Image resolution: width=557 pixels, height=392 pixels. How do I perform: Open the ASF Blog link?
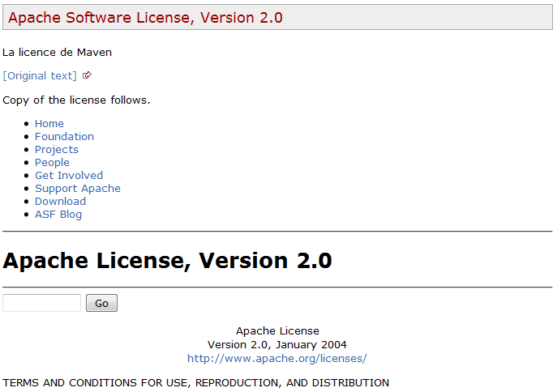click(58, 215)
